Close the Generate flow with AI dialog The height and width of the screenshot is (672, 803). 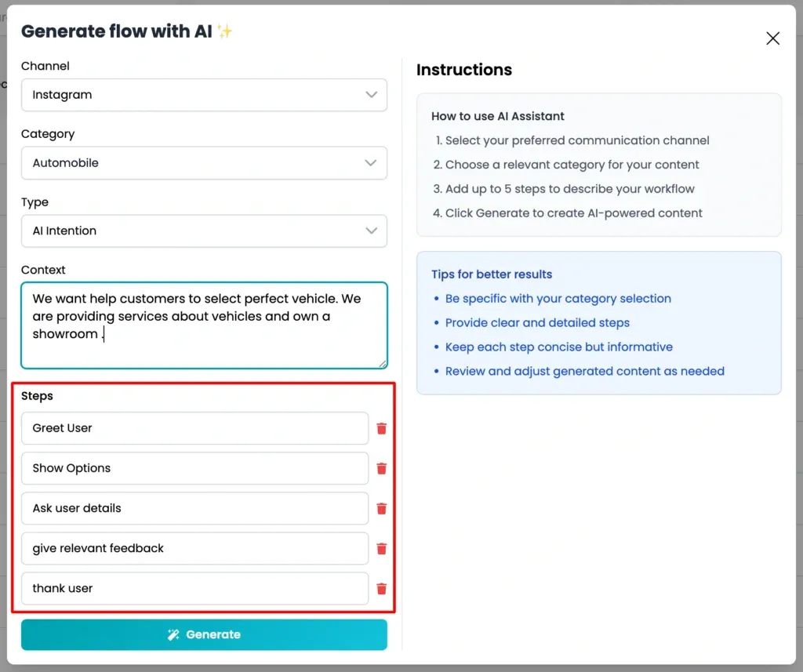pos(772,38)
